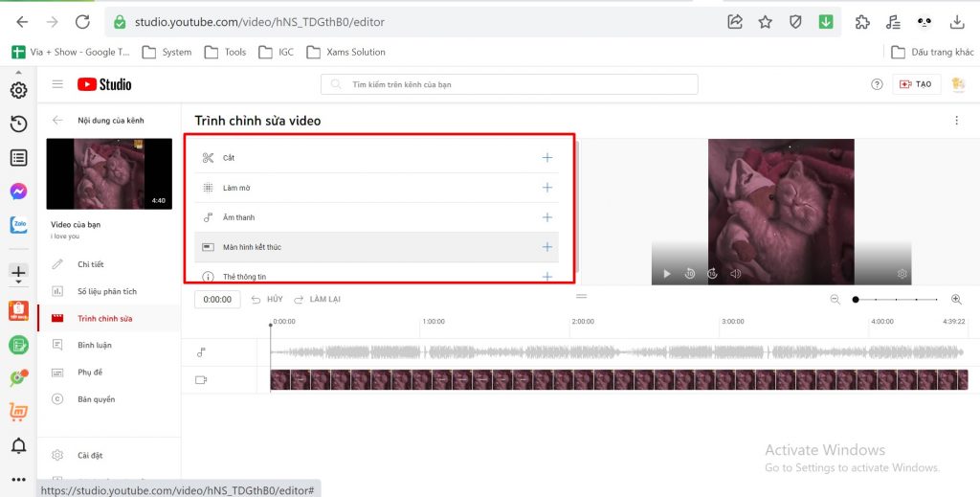980x497 pixels.
Task: Open Số liệu phân tích analytics
Action: click(x=109, y=291)
